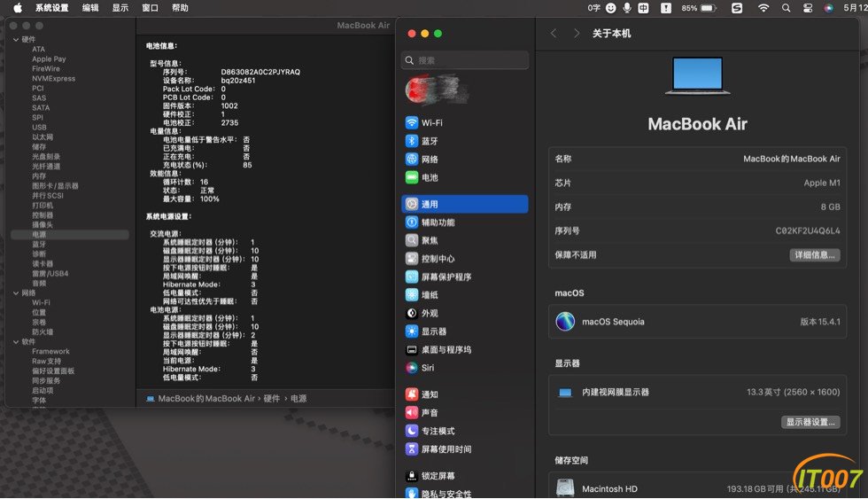Click the microphone icon in menu bar

627,8
